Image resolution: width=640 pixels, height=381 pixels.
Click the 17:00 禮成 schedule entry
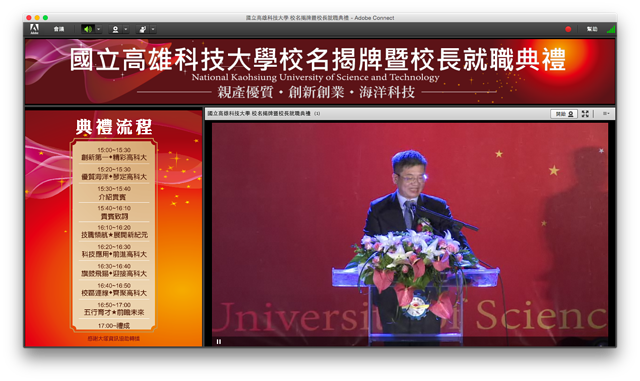point(114,325)
